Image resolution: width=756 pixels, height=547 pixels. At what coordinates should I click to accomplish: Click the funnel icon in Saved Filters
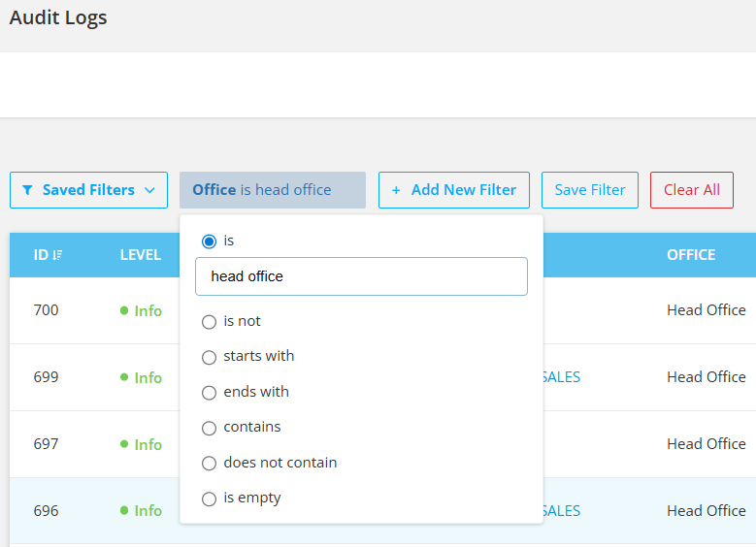27,190
